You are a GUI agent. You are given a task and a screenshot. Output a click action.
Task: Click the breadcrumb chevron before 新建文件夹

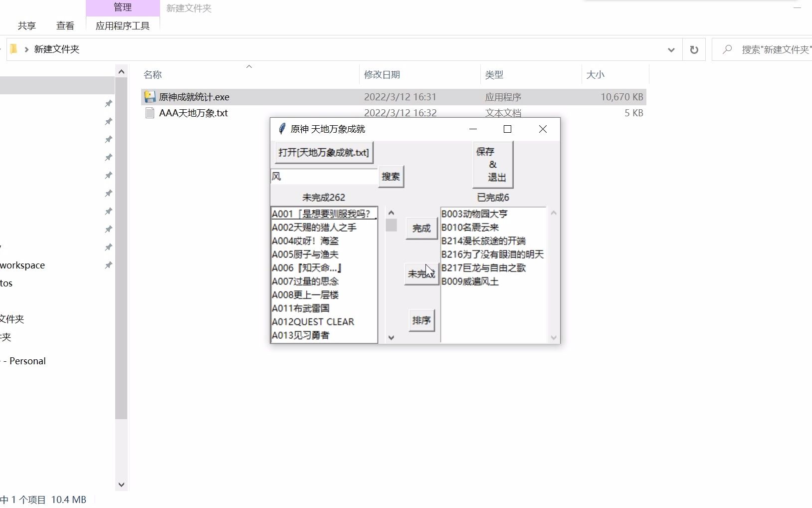[26, 49]
